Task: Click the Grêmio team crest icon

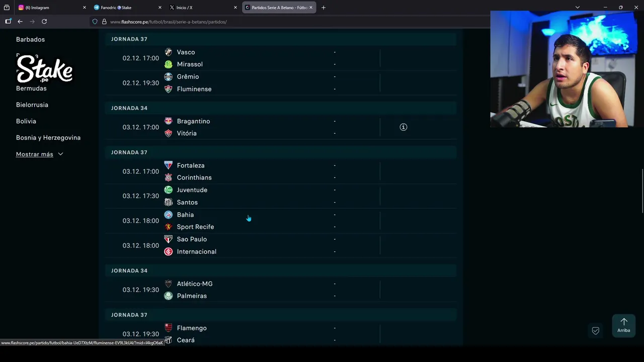Action: click(169, 77)
